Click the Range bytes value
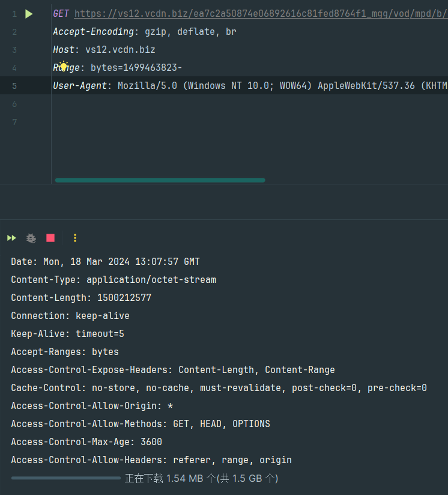 (x=136, y=68)
